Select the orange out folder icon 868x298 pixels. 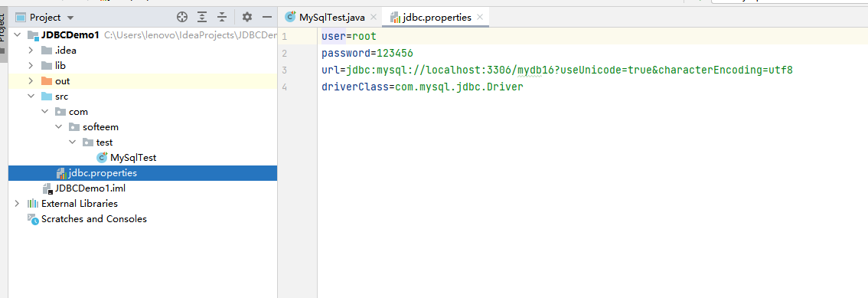47,81
